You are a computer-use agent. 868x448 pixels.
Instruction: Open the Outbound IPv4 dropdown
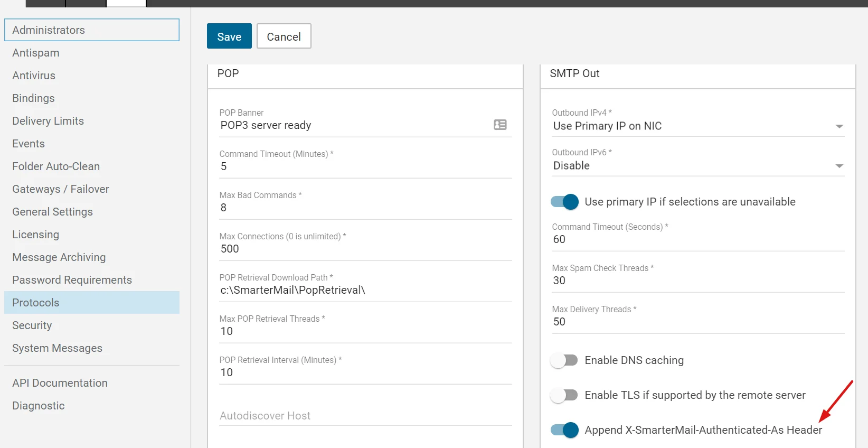[698, 126]
